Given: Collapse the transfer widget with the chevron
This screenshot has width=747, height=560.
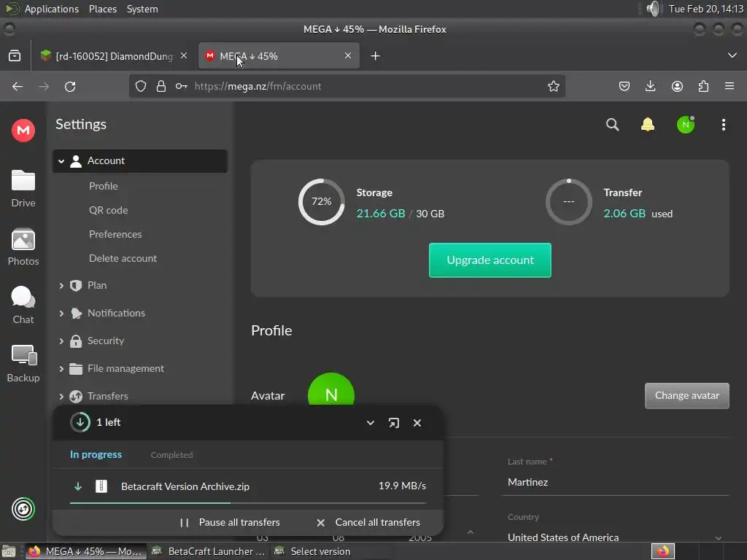Looking at the screenshot, I should pos(370,423).
